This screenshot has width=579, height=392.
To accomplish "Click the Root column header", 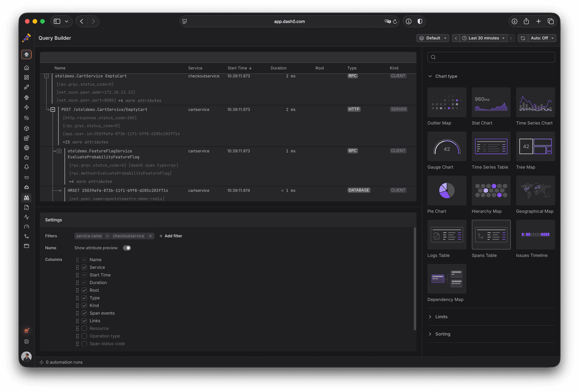I will click(x=320, y=68).
